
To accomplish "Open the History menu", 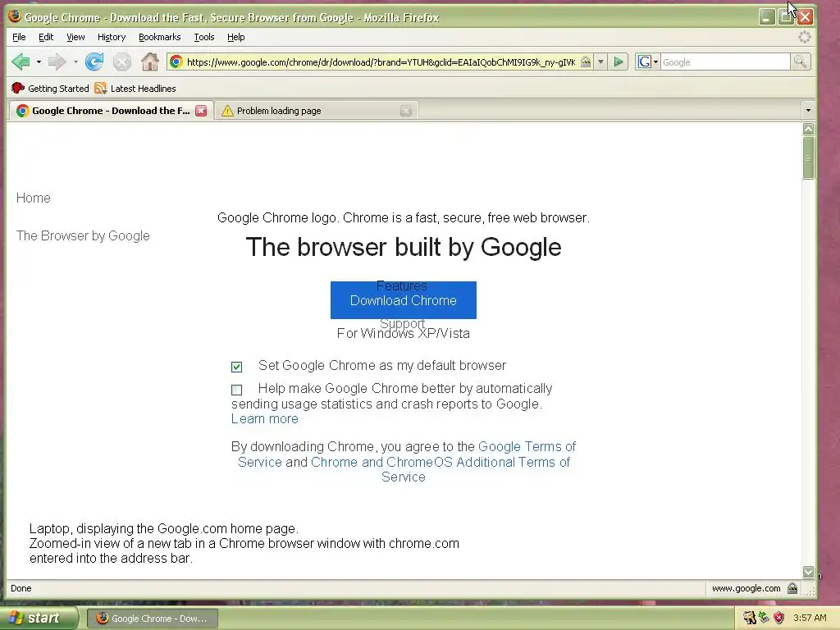I will pyautogui.click(x=112, y=37).
